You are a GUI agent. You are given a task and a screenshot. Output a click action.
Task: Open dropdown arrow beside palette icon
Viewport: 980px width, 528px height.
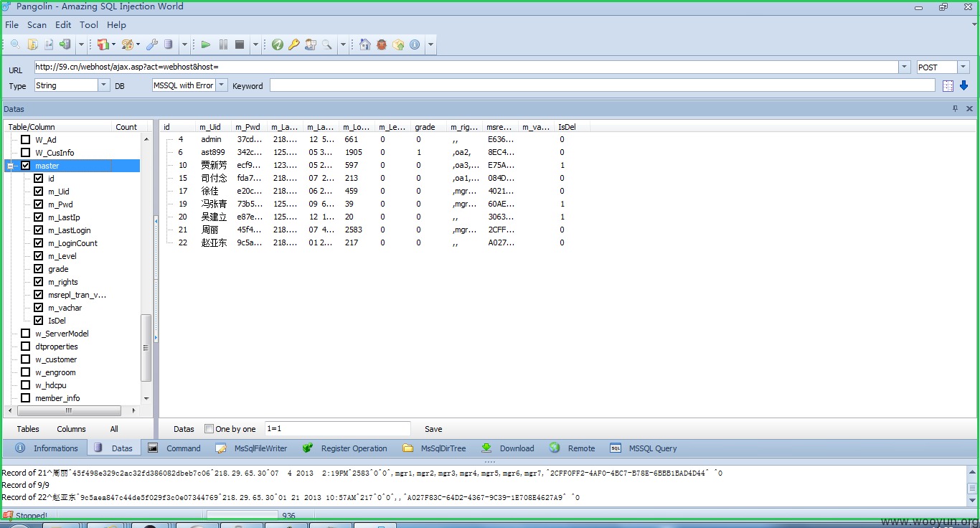(138, 44)
